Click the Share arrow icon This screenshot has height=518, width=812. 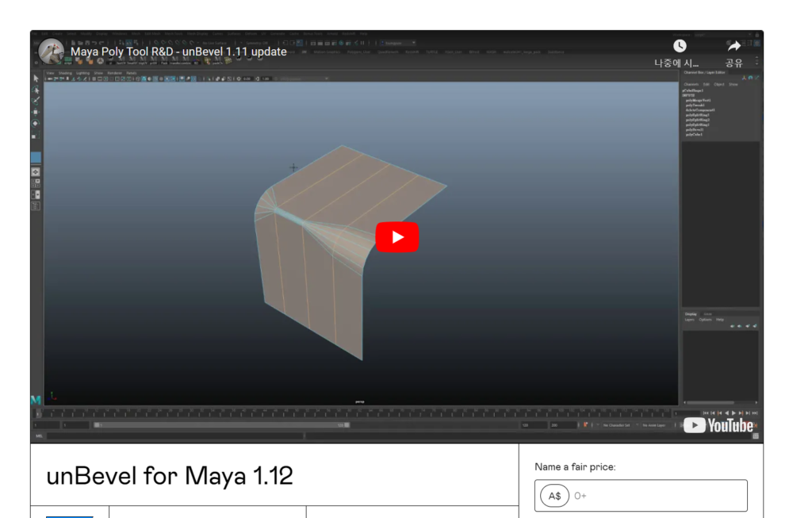[x=733, y=46]
